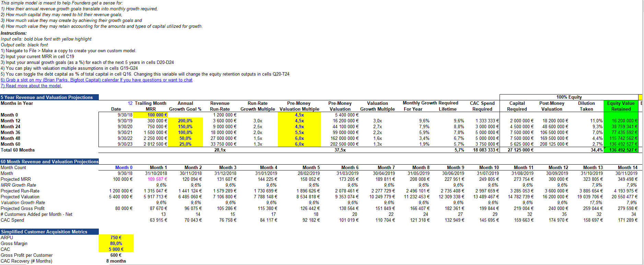Select the total dilution 34,4% cell
The height and width of the screenshot is (265, 644).
(597, 150)
